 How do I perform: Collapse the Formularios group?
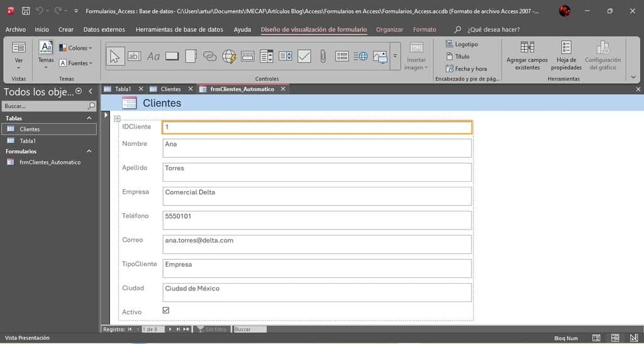tap(89, 152)
